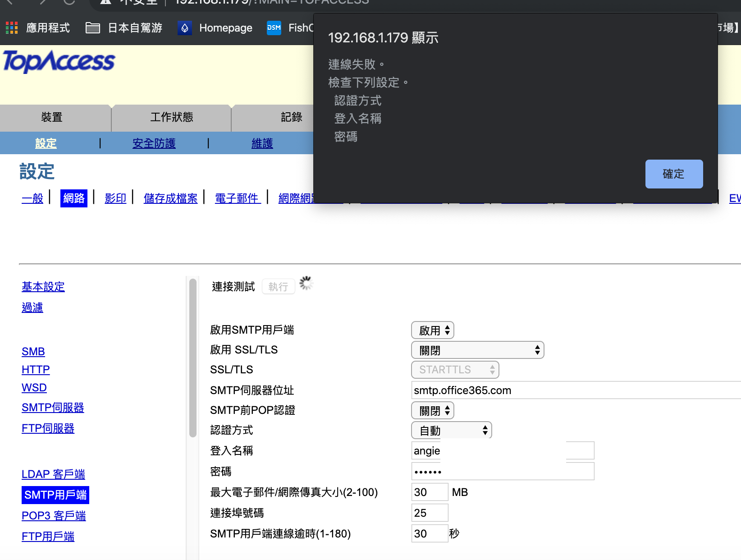Open the DSM FishC bookmark icon
This screenshot has width=741, height=560.
[274, 28]
